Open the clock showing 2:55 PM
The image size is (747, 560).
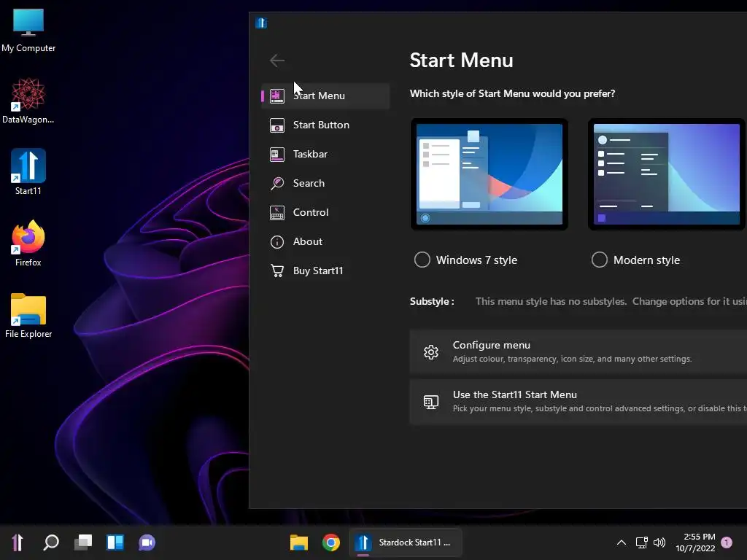click(695, 542)
